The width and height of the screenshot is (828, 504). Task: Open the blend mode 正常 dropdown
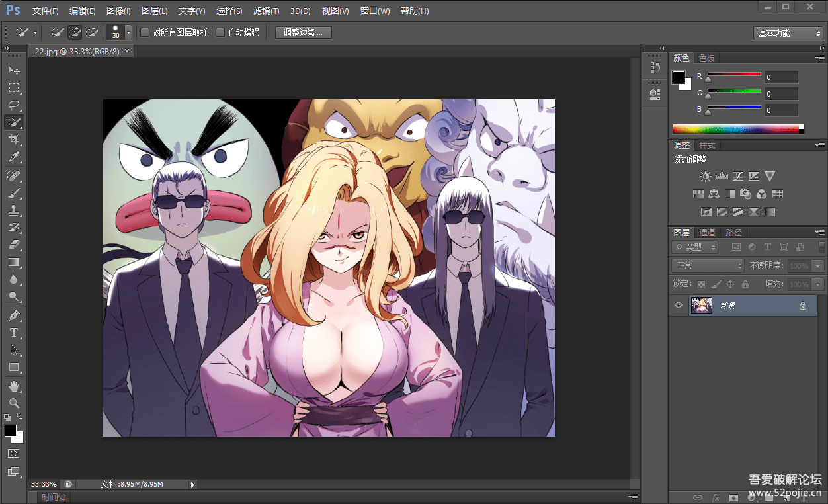pyautogui.click(x=708, y=265)
